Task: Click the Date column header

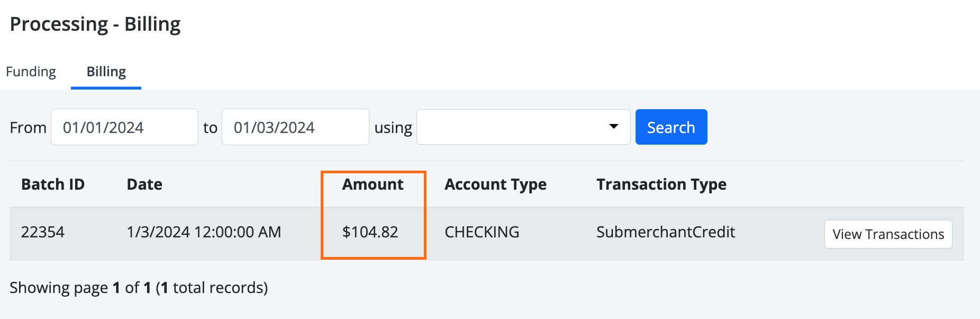Action: [144, 184]
